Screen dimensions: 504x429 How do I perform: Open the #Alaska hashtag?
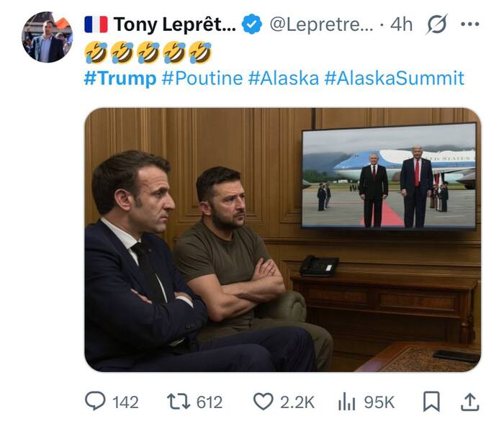point(283,78)
